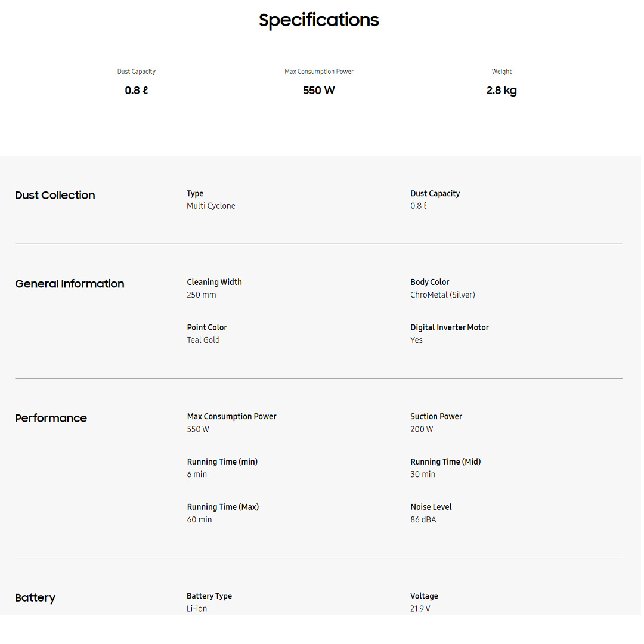This screenshot has width=644, height=644.
Task: Click the Performance section heading
Action: pos(51,419)
